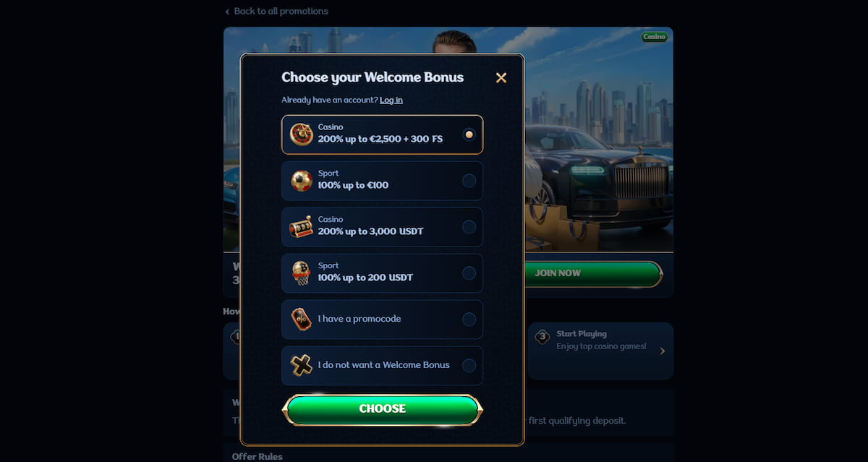
Task: Select Sport 100% up to 200 USDT radio
Action: tap(469, 273)
